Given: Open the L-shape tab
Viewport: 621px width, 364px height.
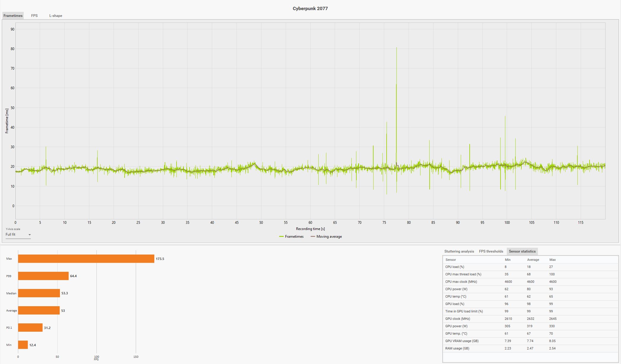Looking at the screenshot, I should pos(55,16).
